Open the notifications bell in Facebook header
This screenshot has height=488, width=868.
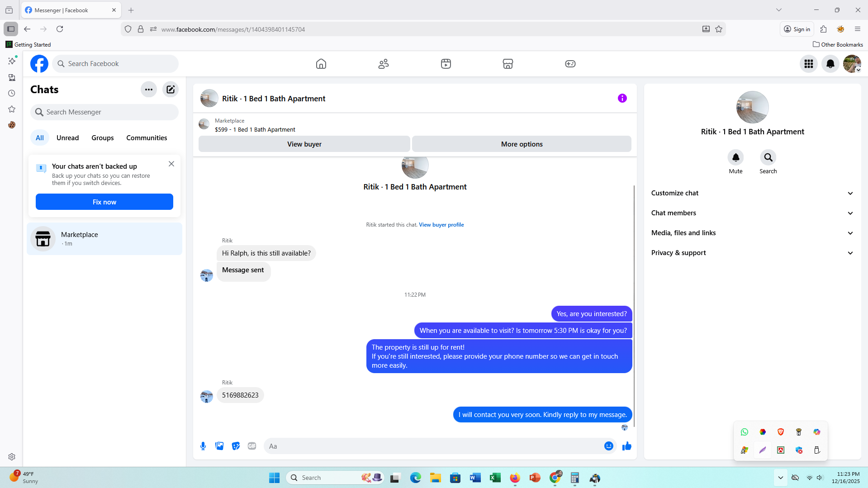[830, 64]
